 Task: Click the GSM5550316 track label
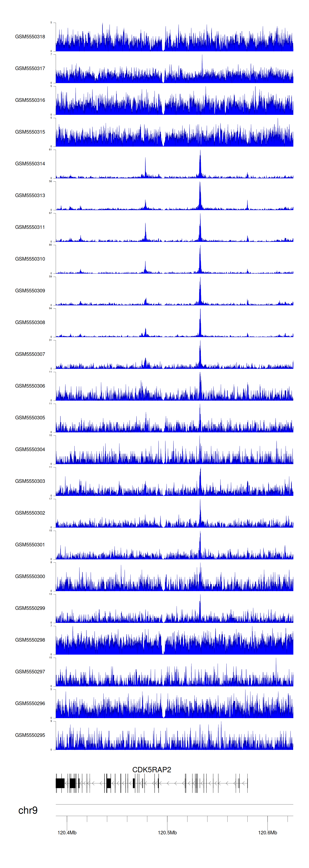pyautogui.click(x=30, y=100)
